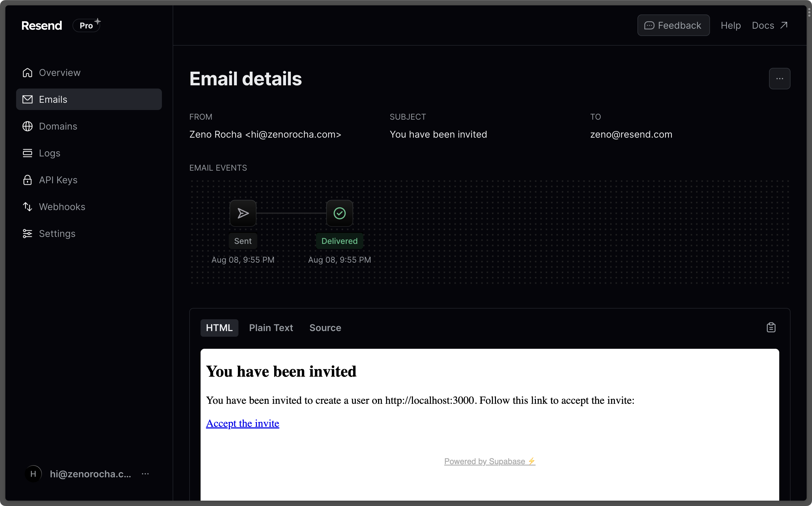The image size is (812, 506).
Task: Click the Docs external link
Action: click(769, 25)
